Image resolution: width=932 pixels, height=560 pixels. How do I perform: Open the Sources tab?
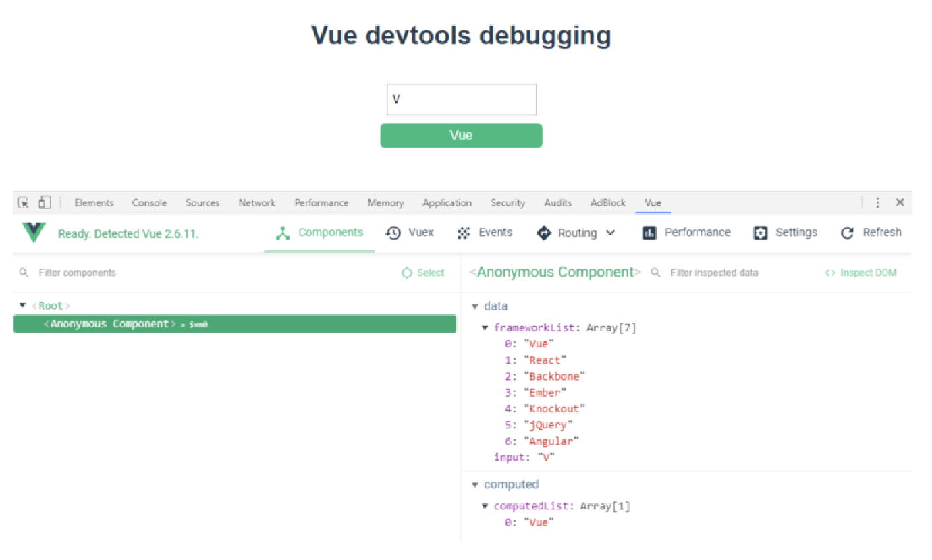[202, 202]
